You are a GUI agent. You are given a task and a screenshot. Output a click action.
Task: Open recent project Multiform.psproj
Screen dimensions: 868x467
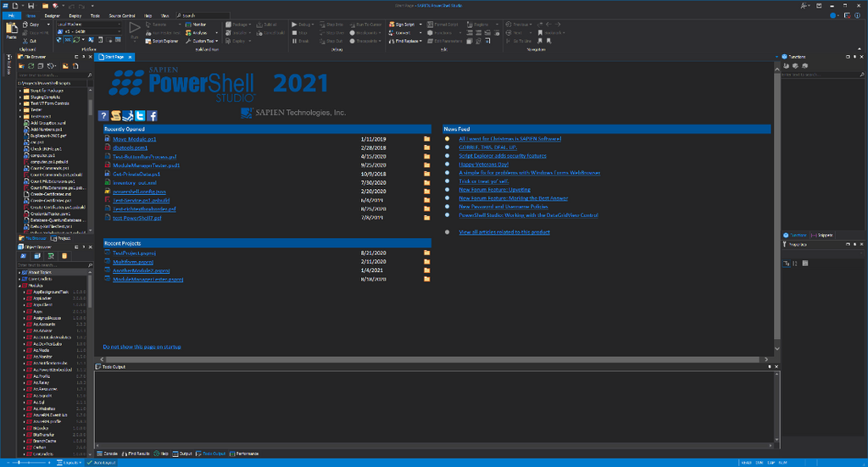pos(133,262)
